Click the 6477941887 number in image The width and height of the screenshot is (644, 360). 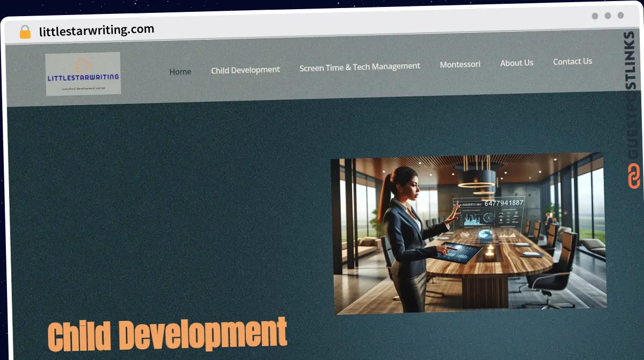pyautogui.click(x=503, y=203)
